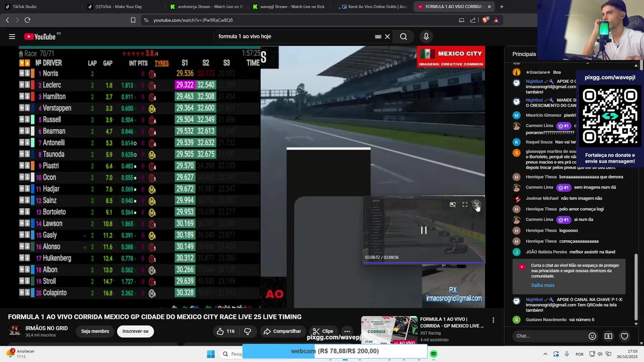Dislike the video with thumbs down
644x362 pixels.
(248, 331)
